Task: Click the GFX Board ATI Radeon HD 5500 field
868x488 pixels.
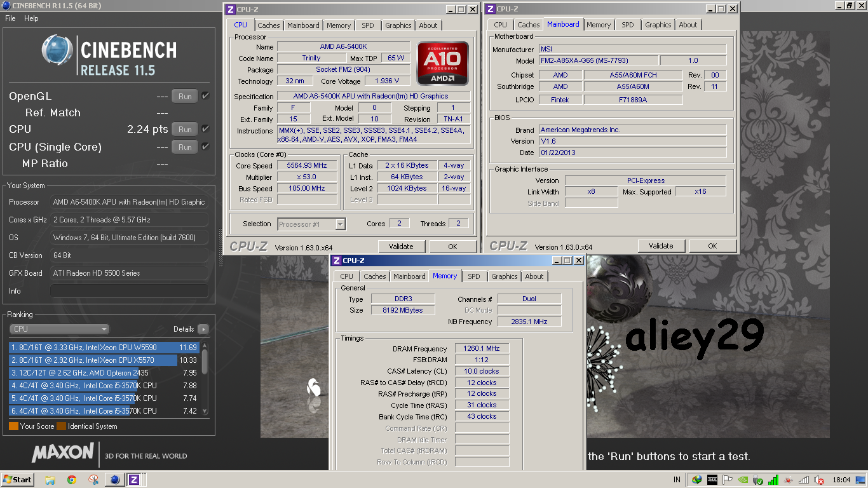Action: (130, 273)
